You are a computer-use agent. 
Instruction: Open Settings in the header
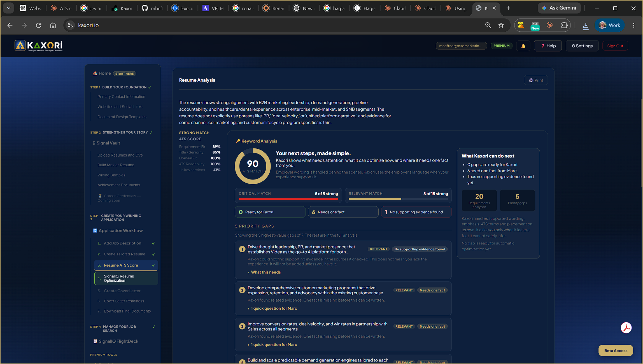(582, 46)
